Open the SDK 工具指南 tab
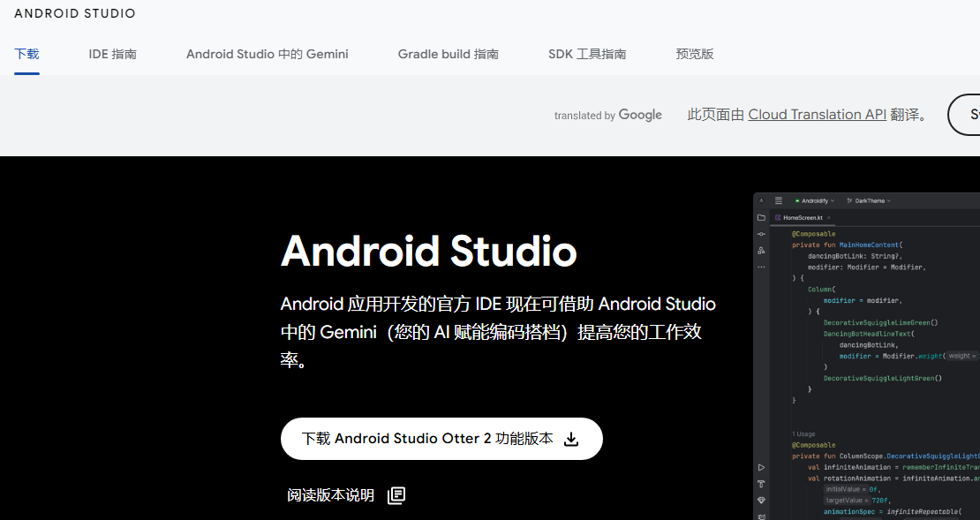The image size is (980, 520). [587, 55]
